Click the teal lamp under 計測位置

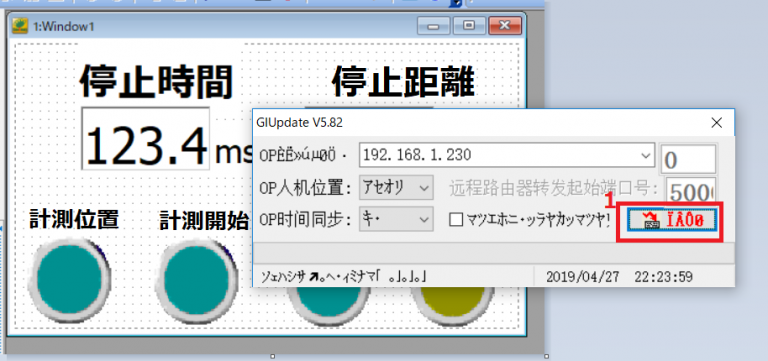(x=70, y=279)
